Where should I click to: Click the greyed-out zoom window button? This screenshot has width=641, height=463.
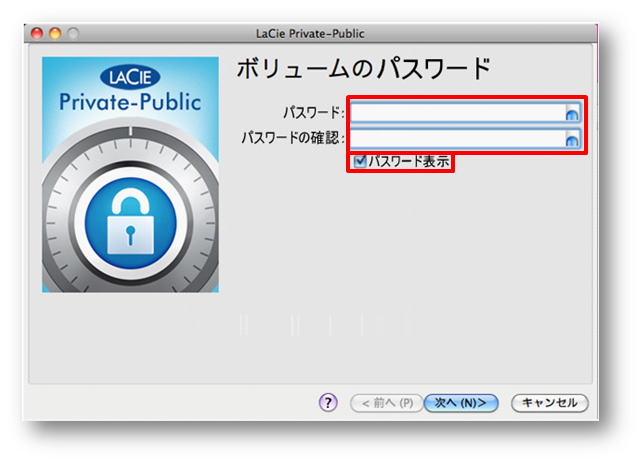click(x=74, y=33)
